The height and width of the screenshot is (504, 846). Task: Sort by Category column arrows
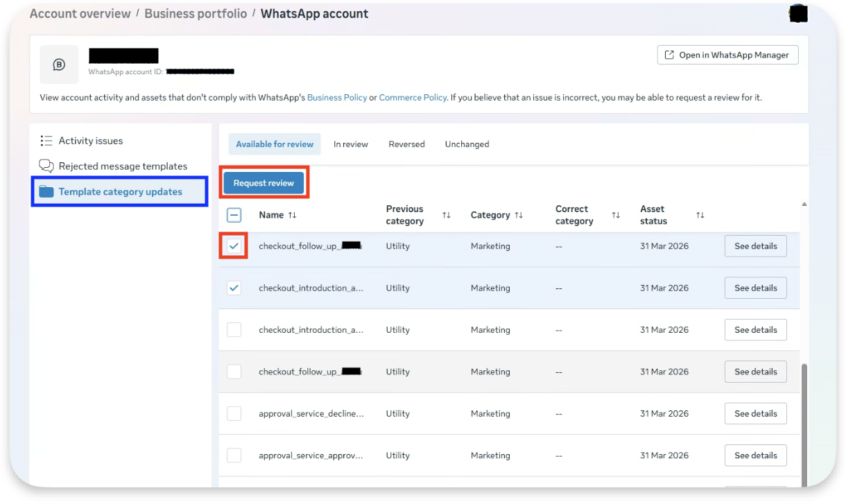(519, 215)
